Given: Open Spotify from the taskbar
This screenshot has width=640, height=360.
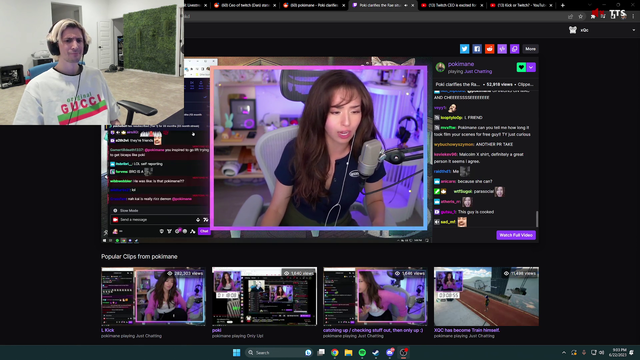Looking at the screenshot, I should point(362,353).
